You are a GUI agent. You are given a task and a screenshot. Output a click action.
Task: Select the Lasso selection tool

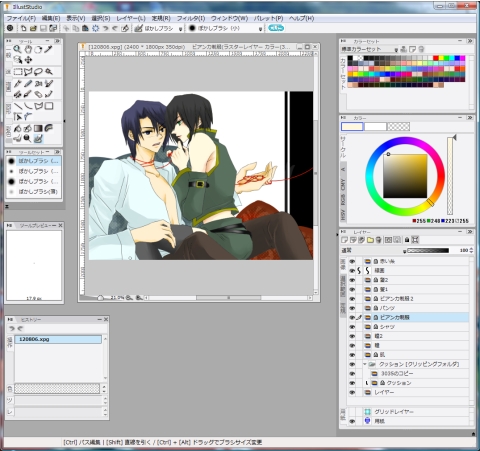(38, 71)
